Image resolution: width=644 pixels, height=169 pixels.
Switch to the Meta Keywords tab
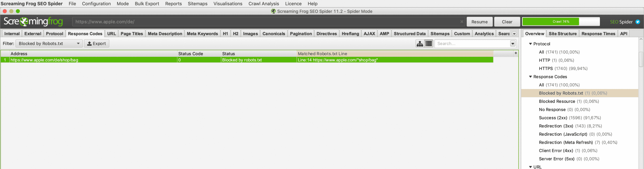click(x=203, y=34)
